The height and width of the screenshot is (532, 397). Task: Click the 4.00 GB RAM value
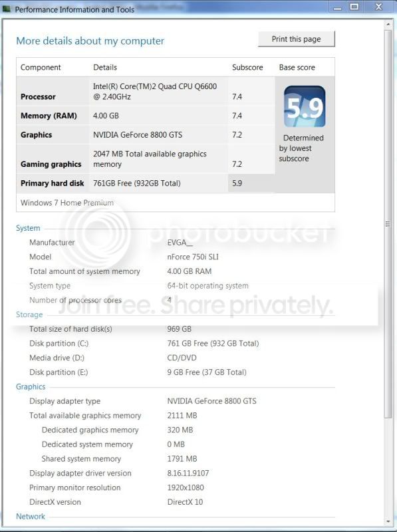(190, 271)
